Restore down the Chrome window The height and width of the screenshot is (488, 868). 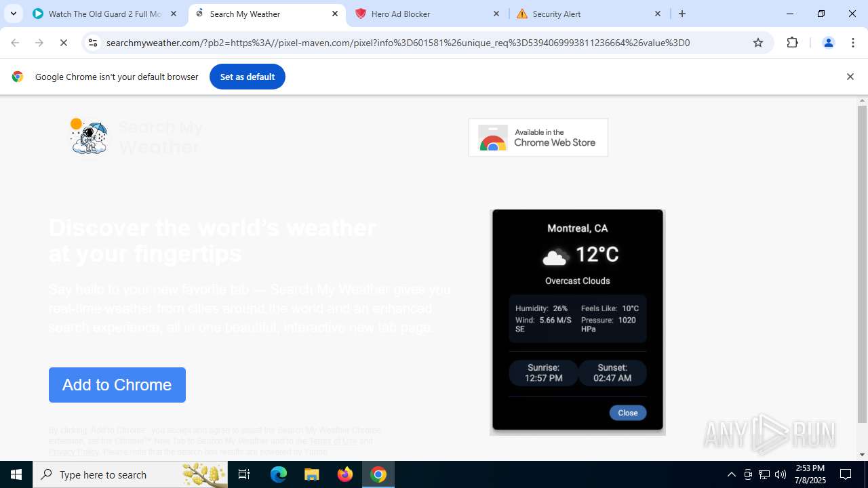coord(821,14)
